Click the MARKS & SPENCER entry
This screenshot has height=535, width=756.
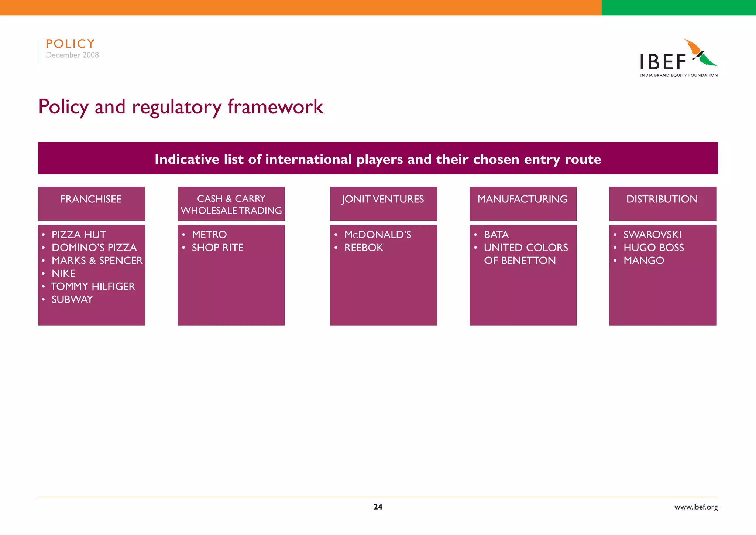click(97, 260)
